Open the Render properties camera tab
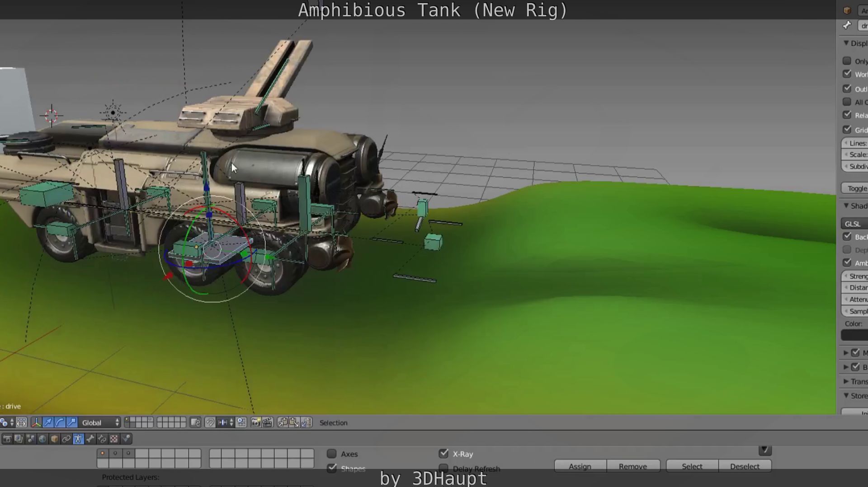This screenshot has height=487, width=868. click(7, 439)
